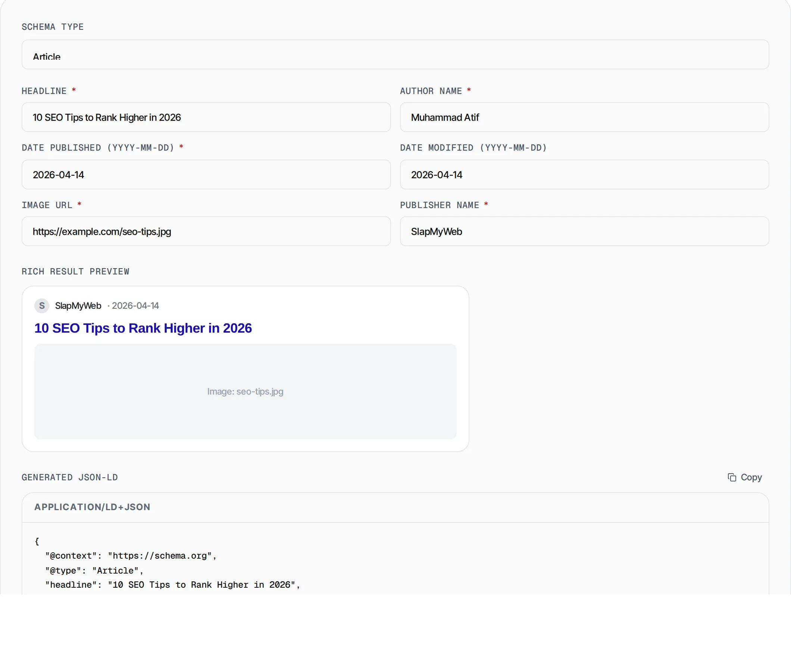
Task: Click the '"@context": "https://schema.org",' code line
Action: 131,556
